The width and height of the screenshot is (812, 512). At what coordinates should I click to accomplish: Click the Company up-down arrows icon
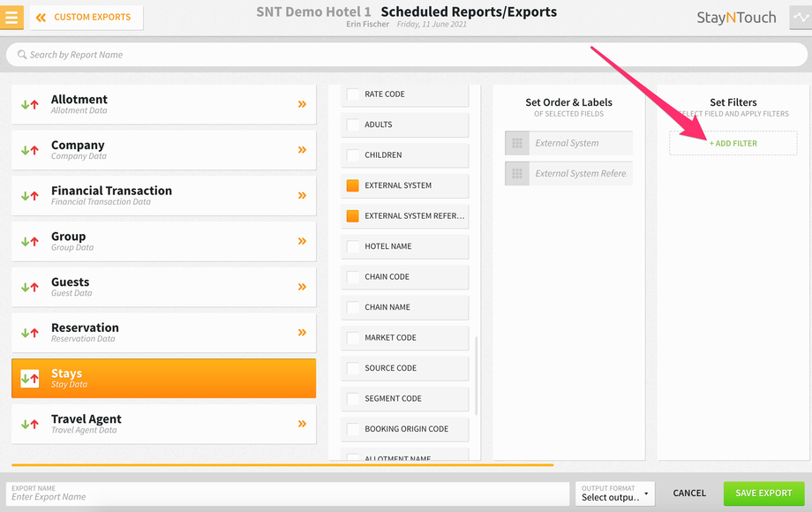29,150
